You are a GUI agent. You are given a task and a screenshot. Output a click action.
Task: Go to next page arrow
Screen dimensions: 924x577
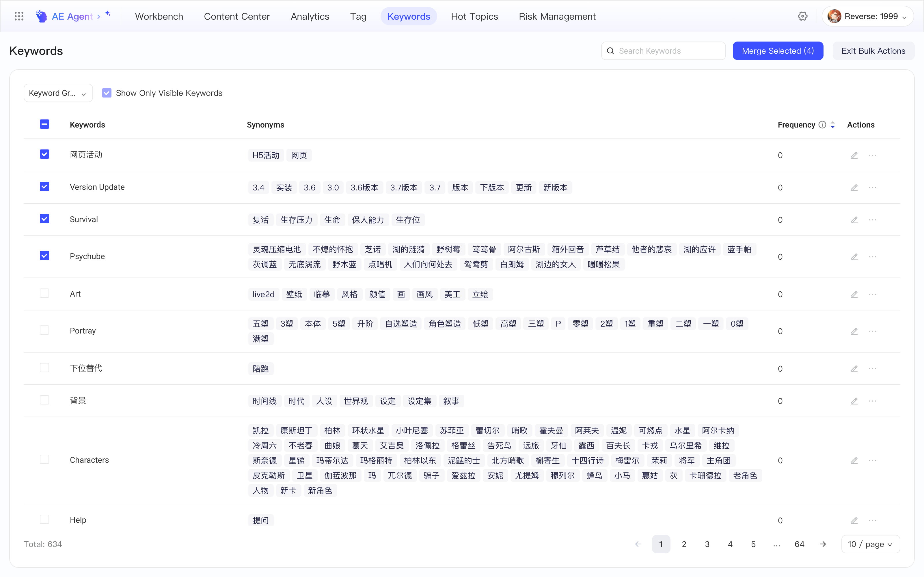[823, 544]
